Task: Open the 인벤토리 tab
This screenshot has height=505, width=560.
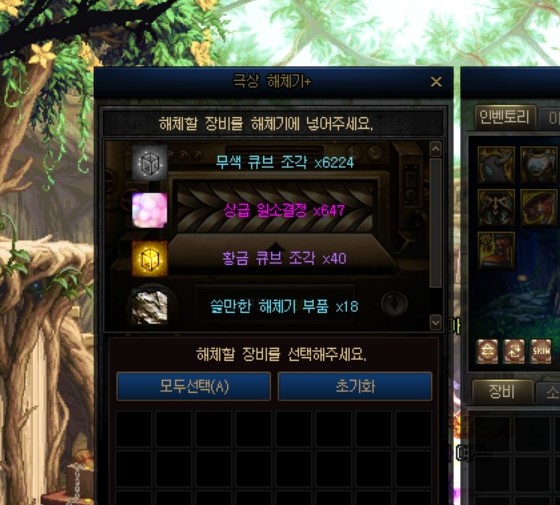Action: click(505, 117)
